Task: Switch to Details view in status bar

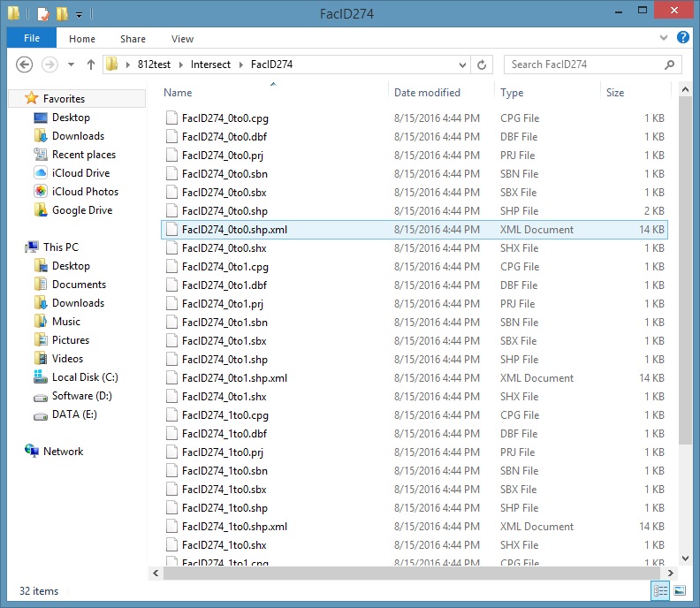Action: (x=660, y=591)
